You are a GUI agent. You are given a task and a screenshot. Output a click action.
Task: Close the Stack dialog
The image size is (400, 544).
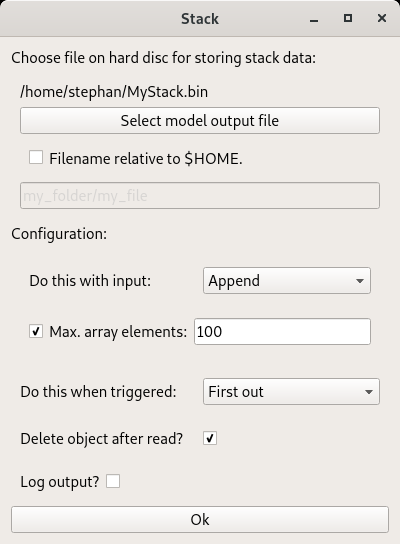click(382, 18)
